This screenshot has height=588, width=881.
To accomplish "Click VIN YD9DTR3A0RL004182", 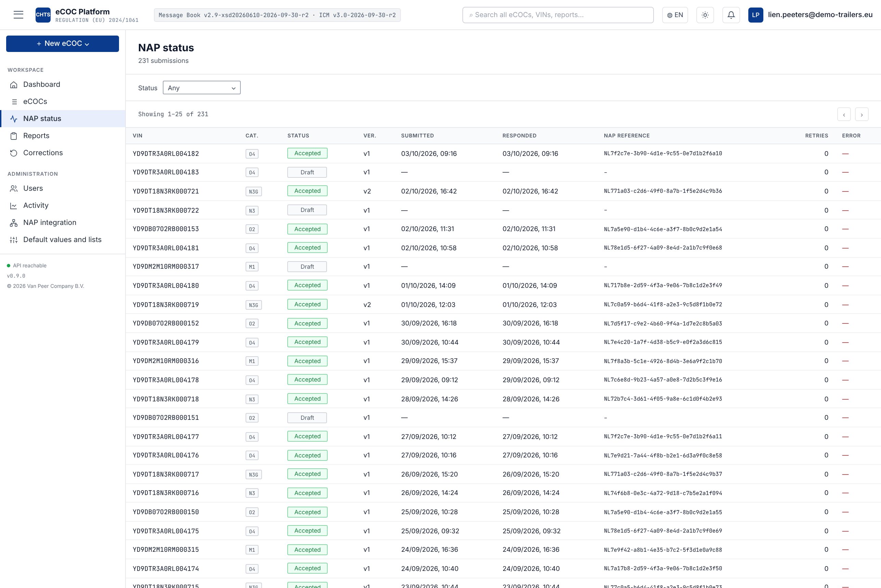I will pyautogui.click(x=166, y=154).
